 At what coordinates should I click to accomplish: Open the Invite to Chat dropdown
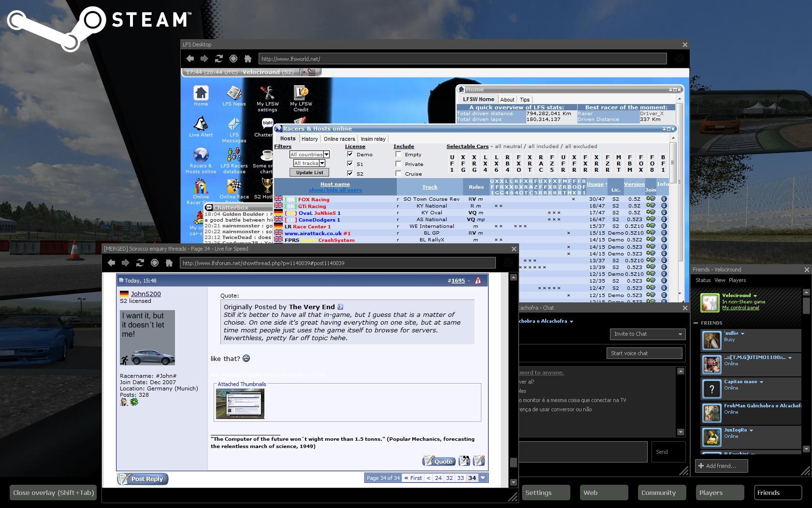(648, 334)
